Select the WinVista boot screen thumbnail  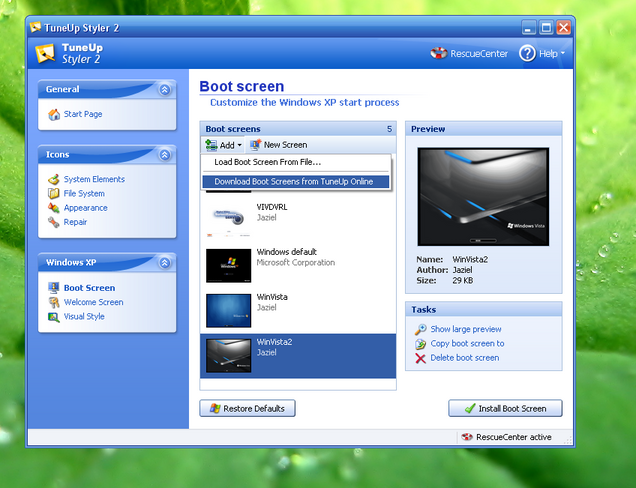point(228,311)
